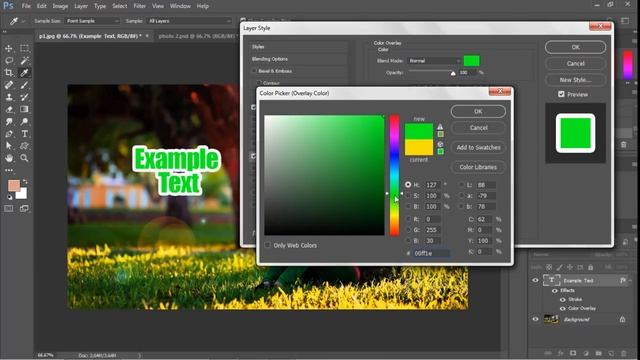Open the Sample Size Point Sample dropdown
Screen dimensions: 640x360
coord(92,21)
